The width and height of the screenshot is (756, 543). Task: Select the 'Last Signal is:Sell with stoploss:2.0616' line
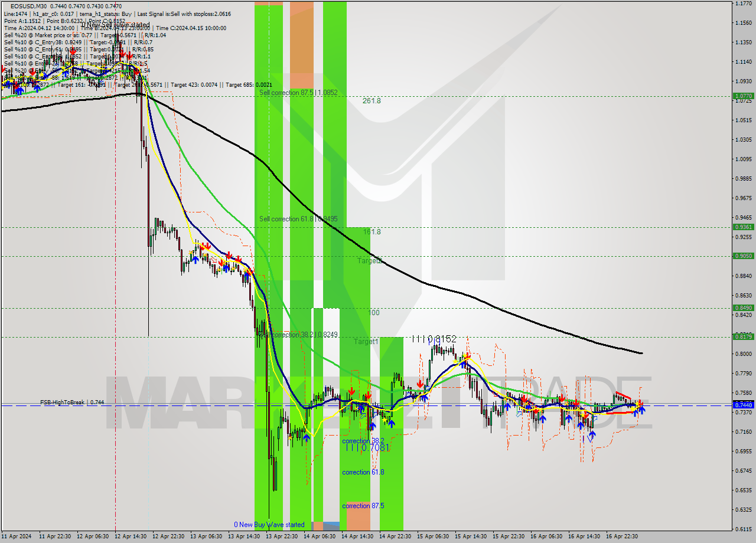[184, 14]
